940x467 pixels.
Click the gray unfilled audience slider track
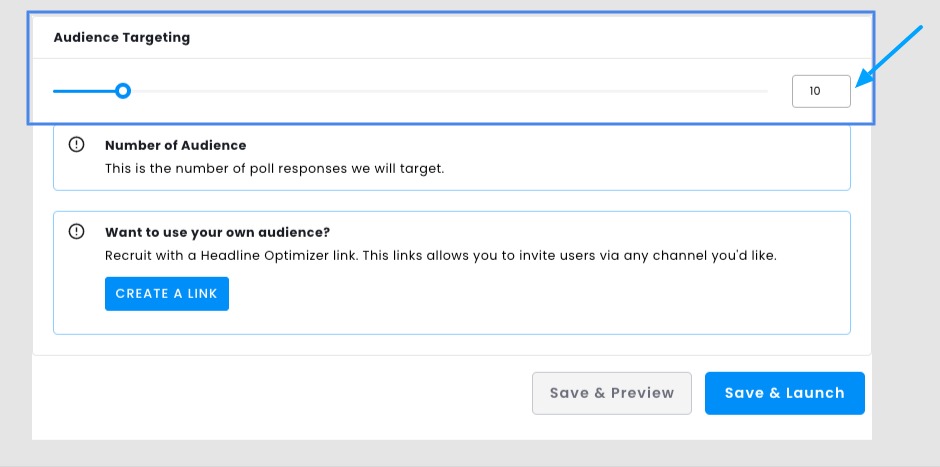(x=449, y=91)
